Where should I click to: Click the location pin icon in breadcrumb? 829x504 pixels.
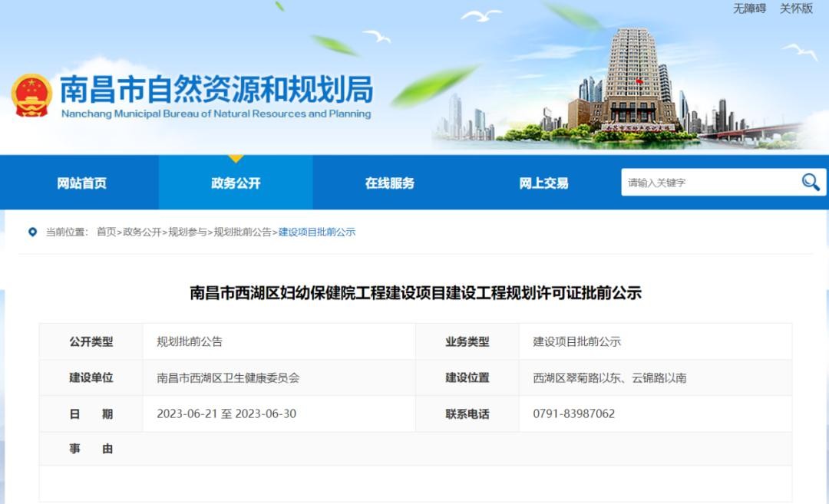click(32, 232)
